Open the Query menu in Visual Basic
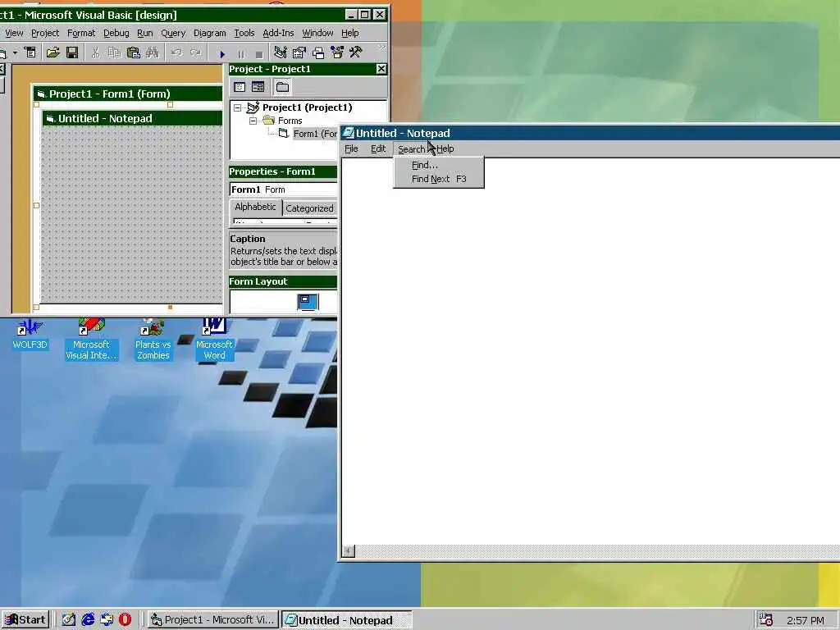Viewport: 840px width, 630px height. click(173, 33)
